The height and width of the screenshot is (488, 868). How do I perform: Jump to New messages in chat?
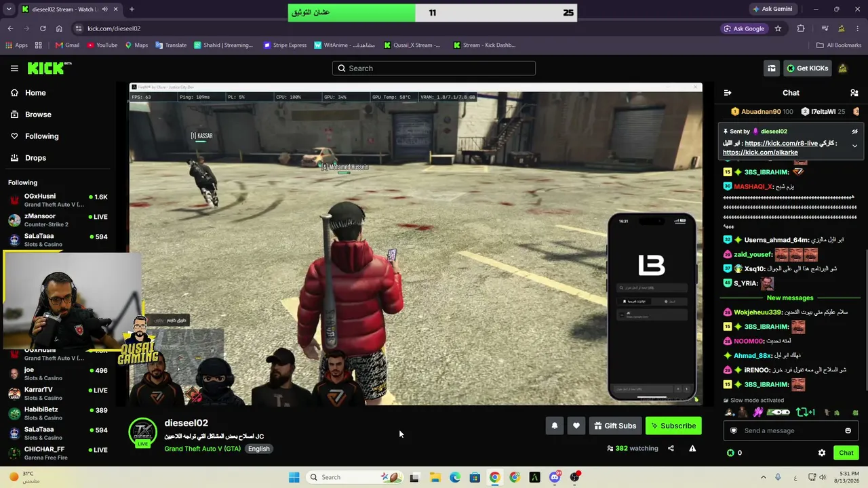tap(790, 298)
